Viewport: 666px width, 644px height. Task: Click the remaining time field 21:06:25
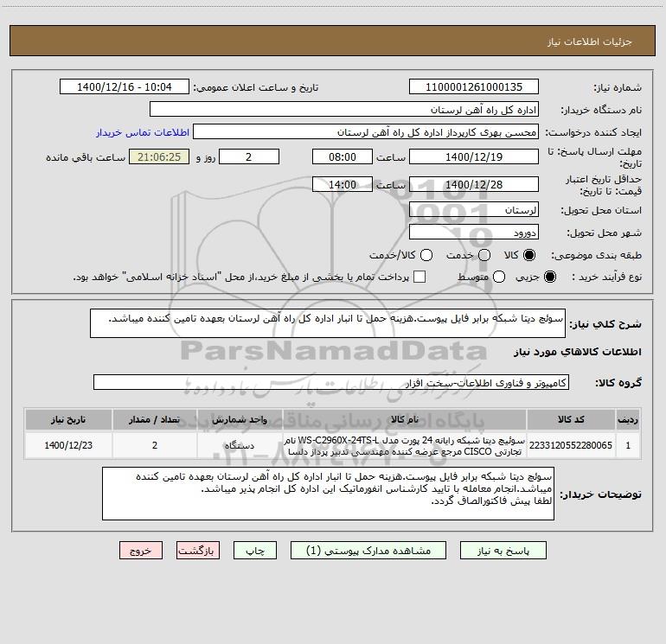159,156
